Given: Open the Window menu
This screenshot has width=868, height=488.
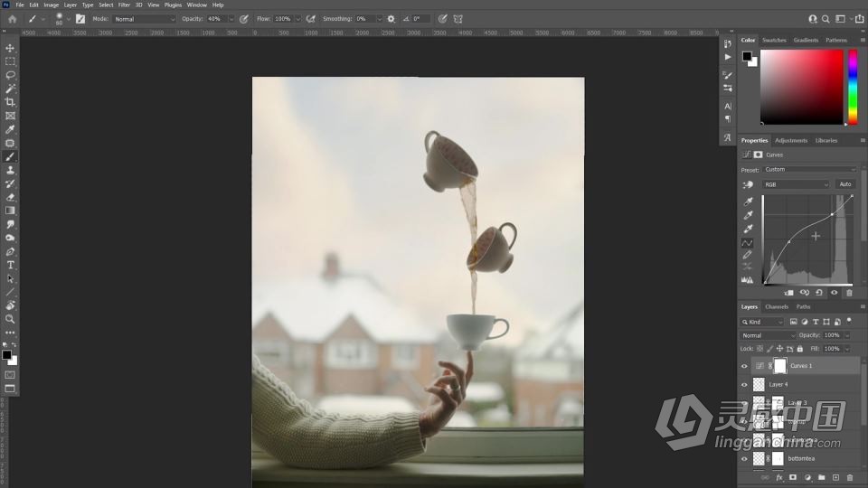Looking at the screenshot, I should (196, 5).
